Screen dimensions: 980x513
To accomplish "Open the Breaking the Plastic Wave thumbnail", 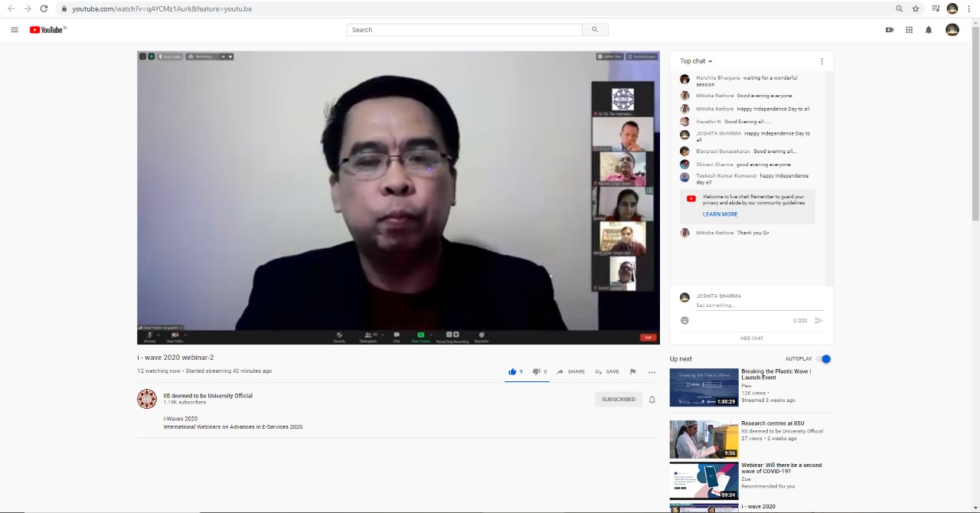I will pyautogui.click(x=704, y=387).
